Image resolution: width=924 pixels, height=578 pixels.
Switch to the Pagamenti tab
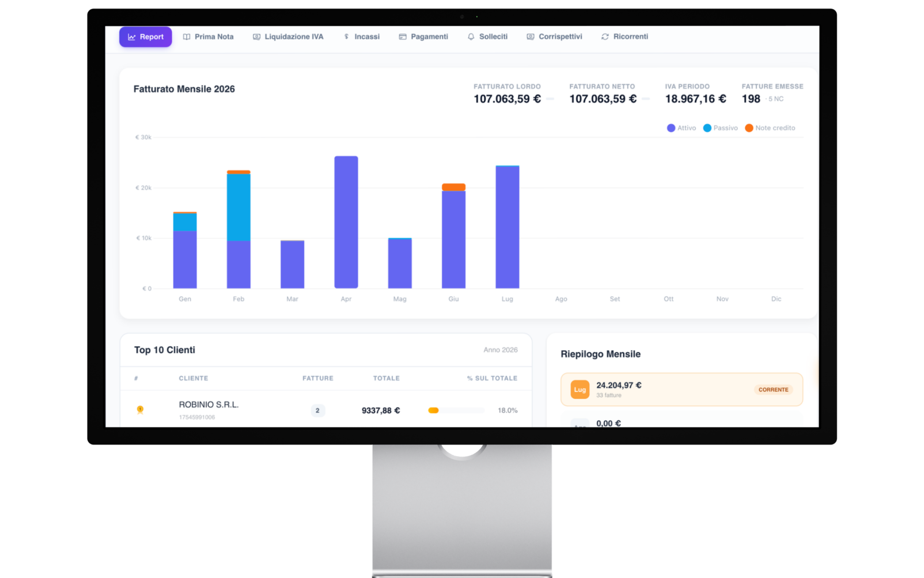point(423,37)
